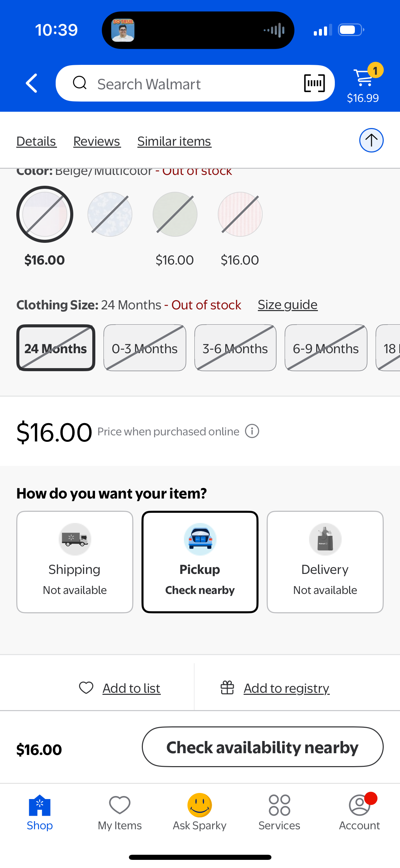
Task: Open the Account tab
Action: [x=359, y=812]
